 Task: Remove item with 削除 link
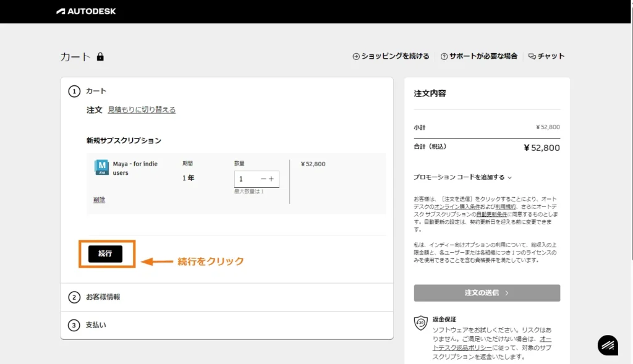[x=99, y=200]
